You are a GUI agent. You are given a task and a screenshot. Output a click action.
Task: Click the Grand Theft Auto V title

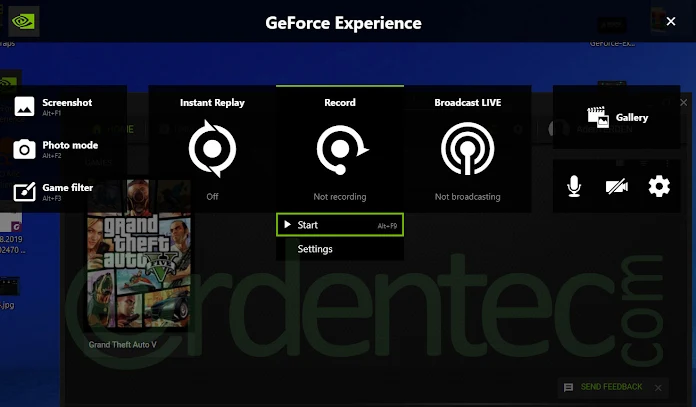click(x=123, y=344)
